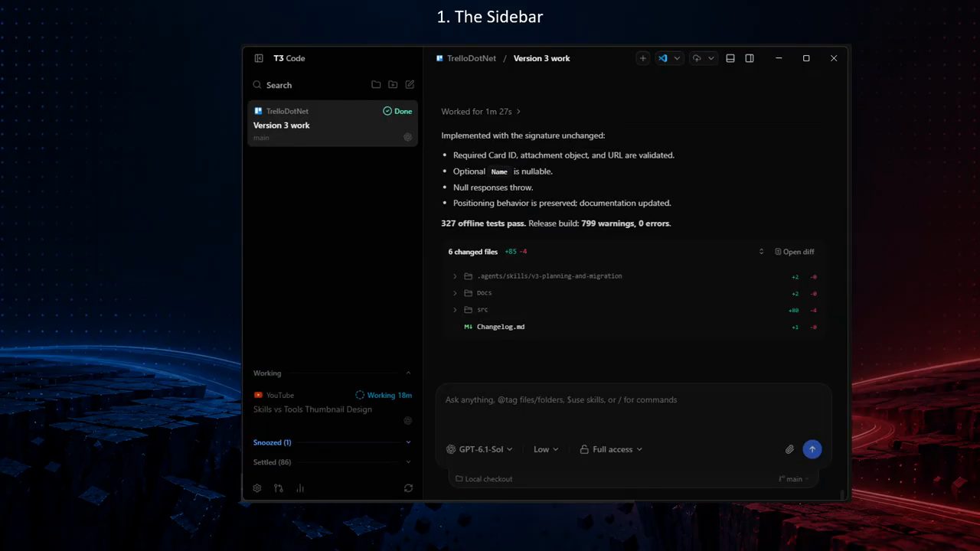Open settings with the gear icon

point(257,488)
